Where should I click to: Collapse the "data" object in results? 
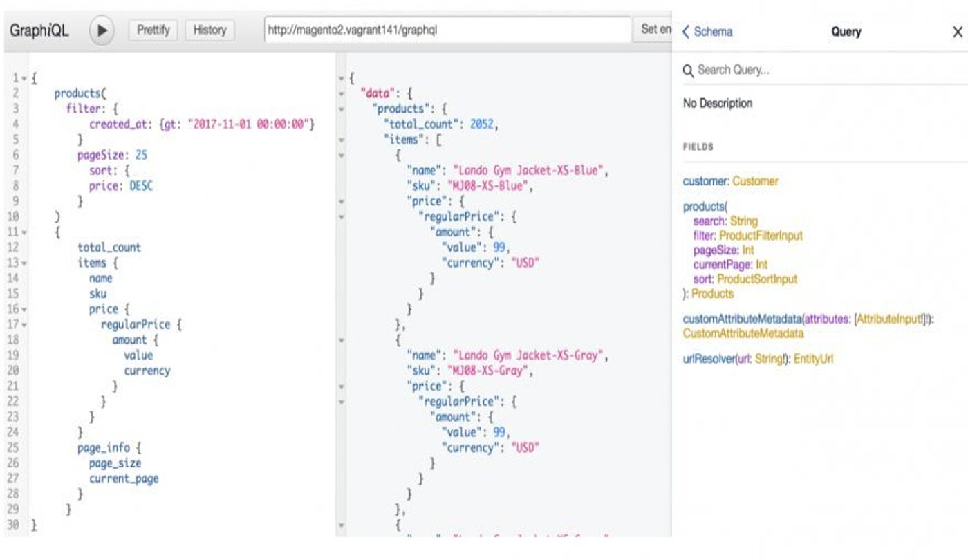pyautogui.click(x=342, y=94)
